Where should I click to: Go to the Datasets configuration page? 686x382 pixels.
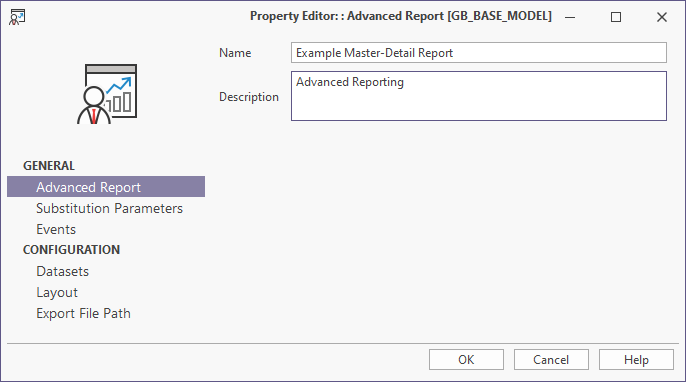point(63,271)
